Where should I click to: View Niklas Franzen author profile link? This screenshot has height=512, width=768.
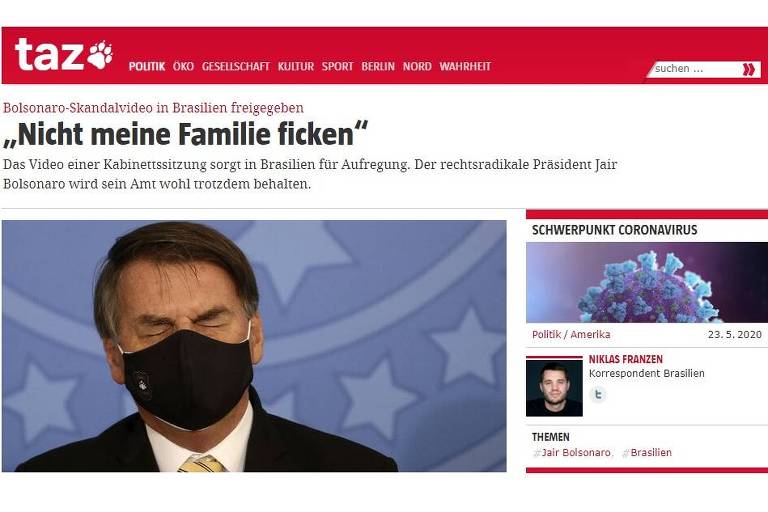click(625, 359)
